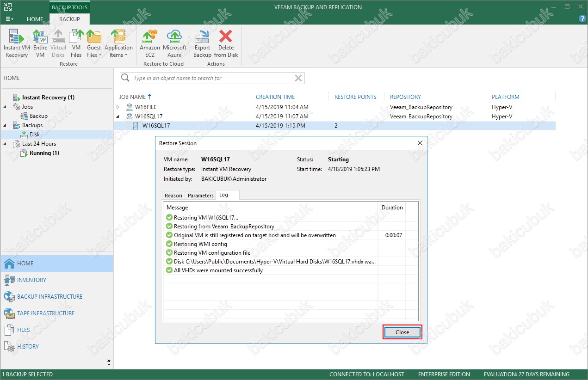Sort by PLATFORM column header
This screenshot has height=380, width=588.
tap(506, 97)
